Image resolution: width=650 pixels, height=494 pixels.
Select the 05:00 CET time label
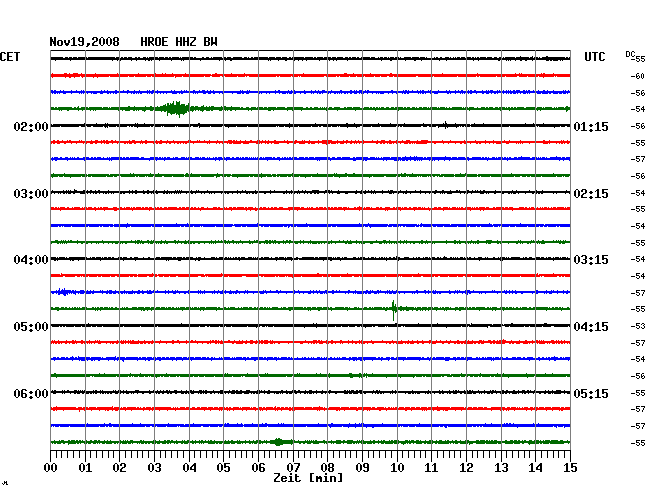(x=31, y=327)
